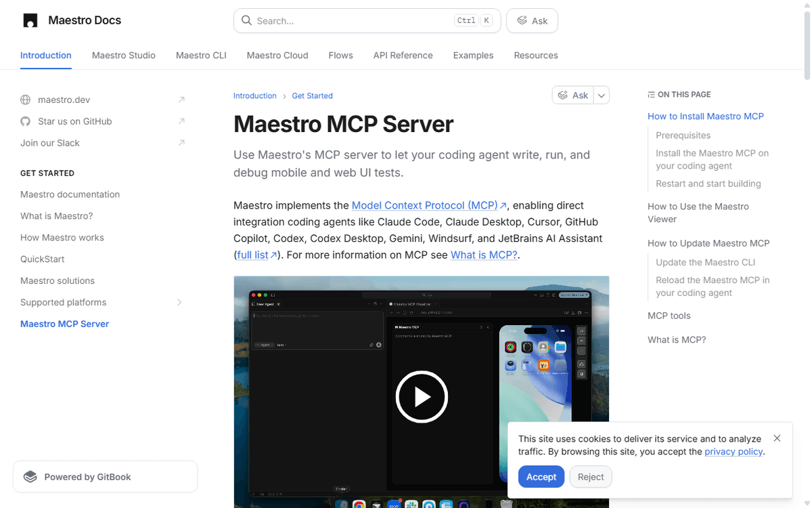Accept the cookies
The width and height of the screenshot is (812, 508).
point(541,477)
